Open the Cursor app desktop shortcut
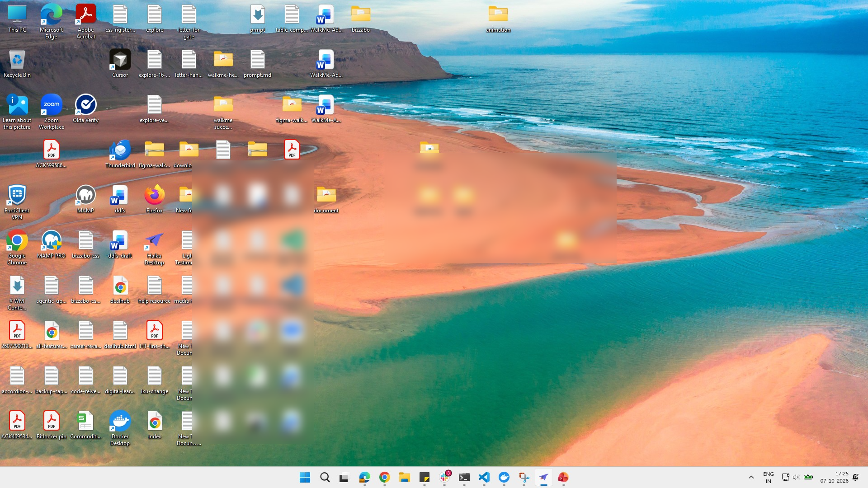The width and height of the screenshot is (868, 488). click(x=120, y=64)
